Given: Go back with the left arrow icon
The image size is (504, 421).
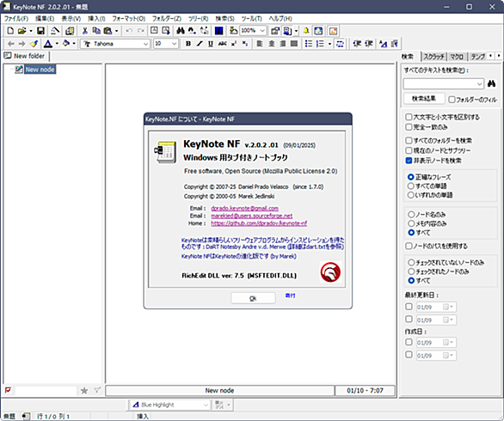Looking at the screenshot, I should [10, 44].
